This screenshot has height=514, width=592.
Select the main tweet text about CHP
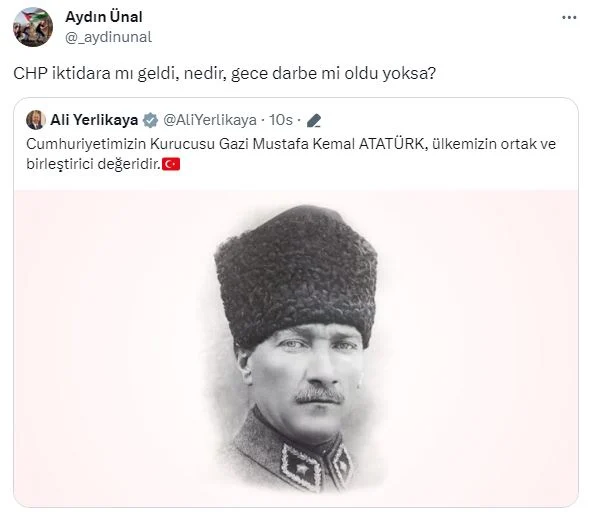coord(225,73)
